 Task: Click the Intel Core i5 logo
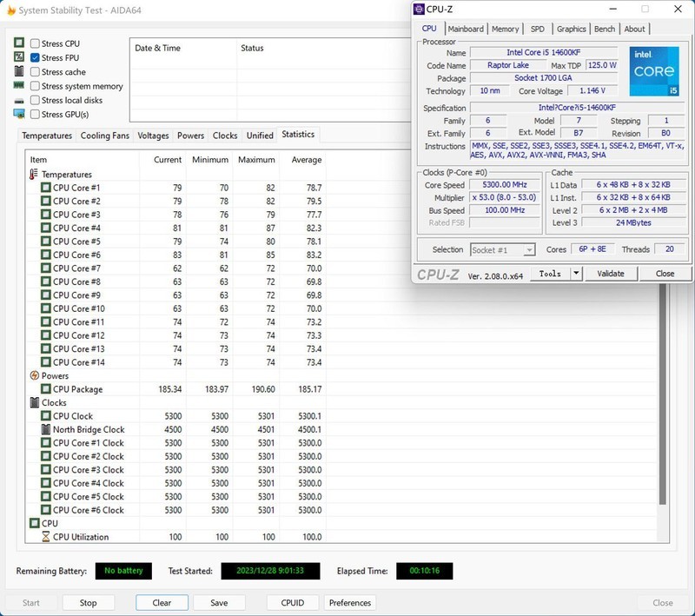[653, 71]
